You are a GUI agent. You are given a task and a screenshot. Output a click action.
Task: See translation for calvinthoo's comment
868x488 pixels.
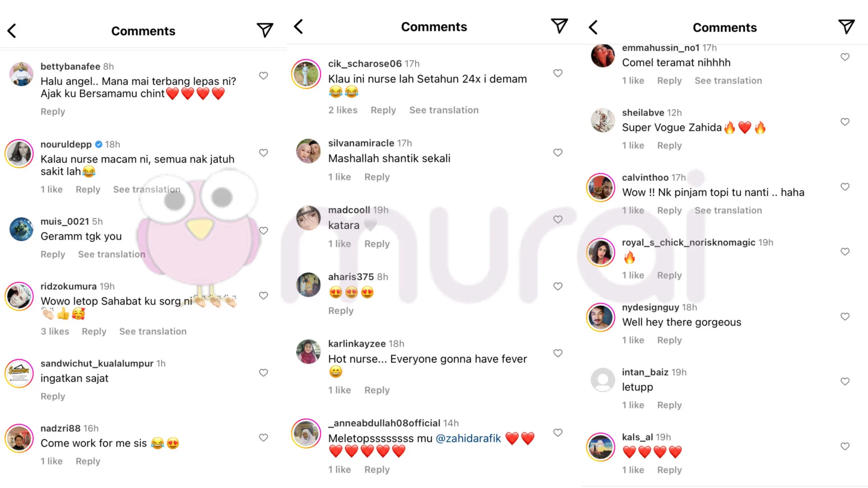[x=728, y=210]
